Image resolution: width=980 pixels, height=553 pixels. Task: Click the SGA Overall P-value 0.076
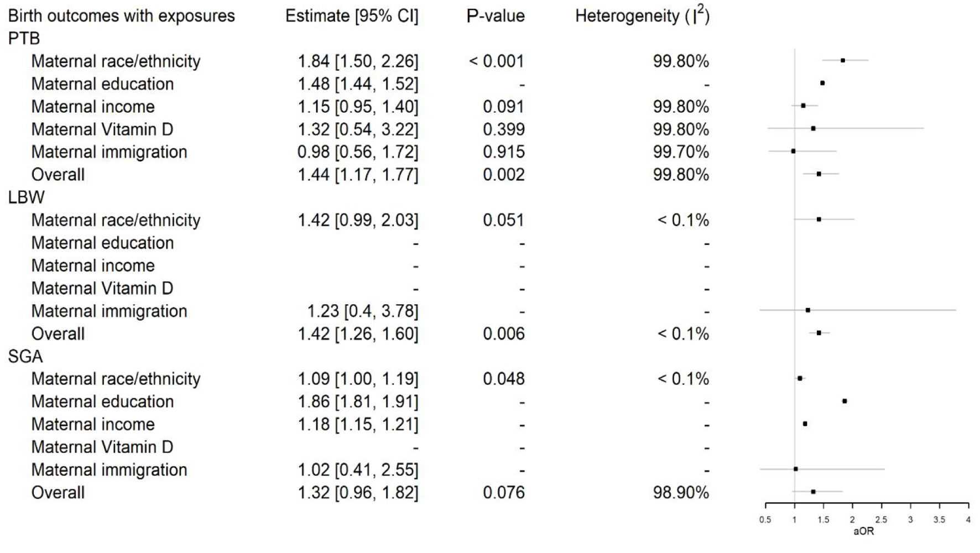coord(503,493)
